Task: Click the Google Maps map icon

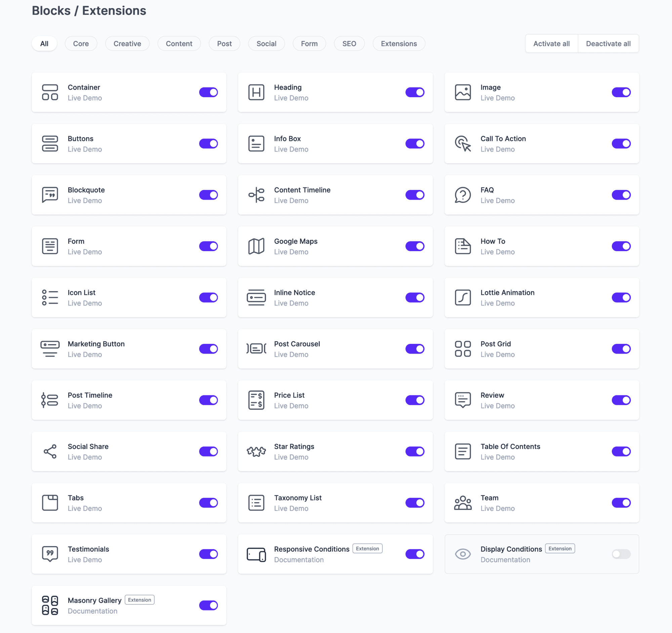Action: [256, 246]
